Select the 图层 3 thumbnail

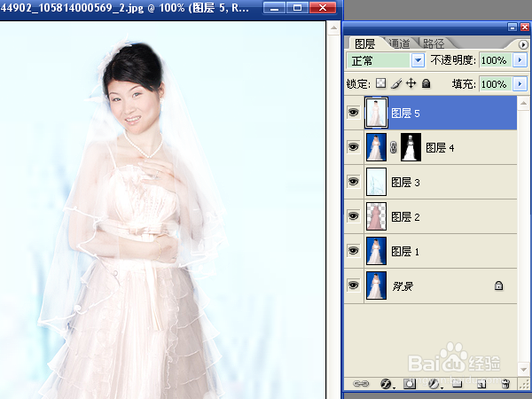pyautogui.click(x=376, y=182)
